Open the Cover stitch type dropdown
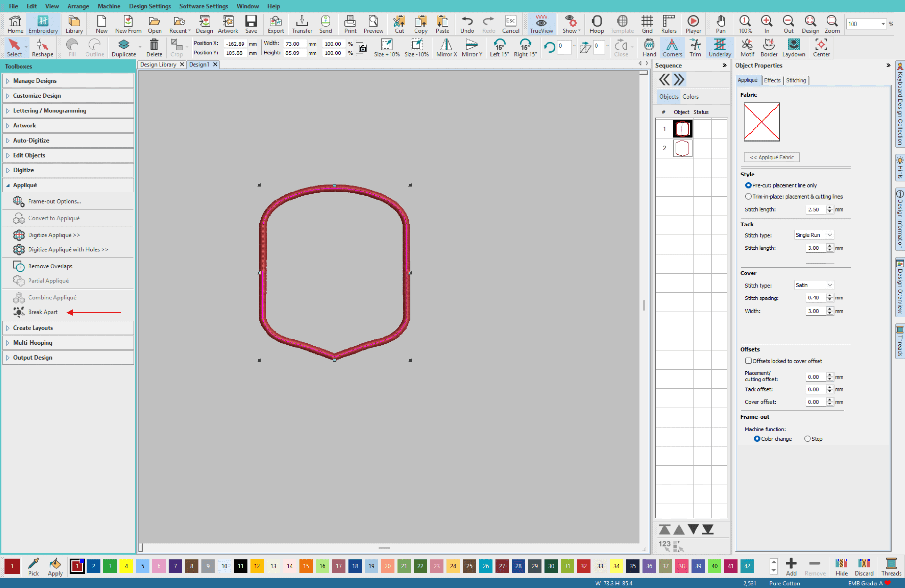Image resolution: width=905 pixels, height=588 pixels. coord(814,285)
